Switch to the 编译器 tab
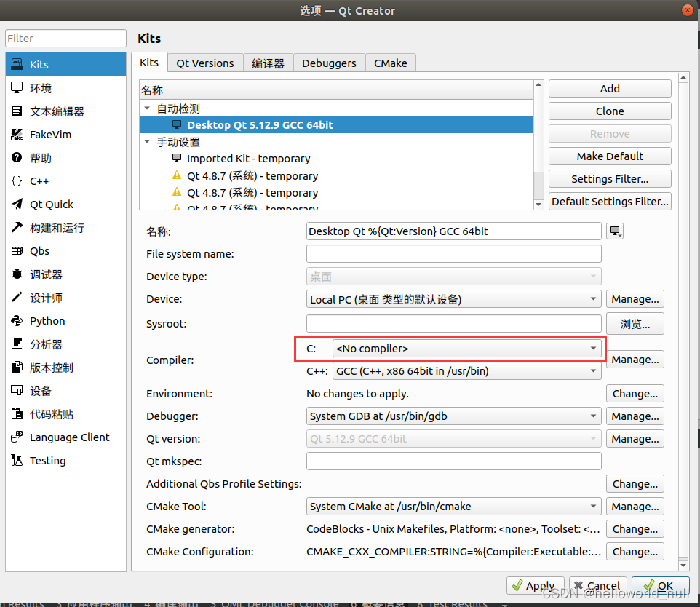Screen dimensions: 700x607 pos(268,63)
